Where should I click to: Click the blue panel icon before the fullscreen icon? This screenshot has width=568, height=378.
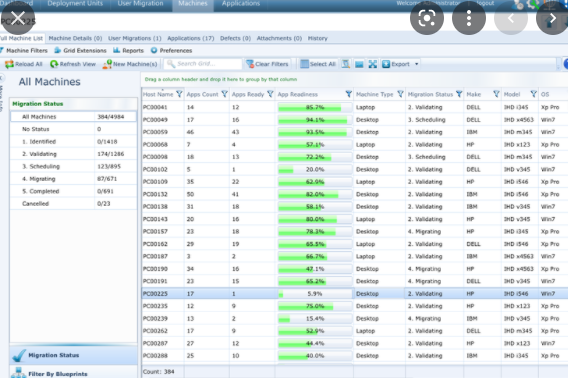coord(359,65)
